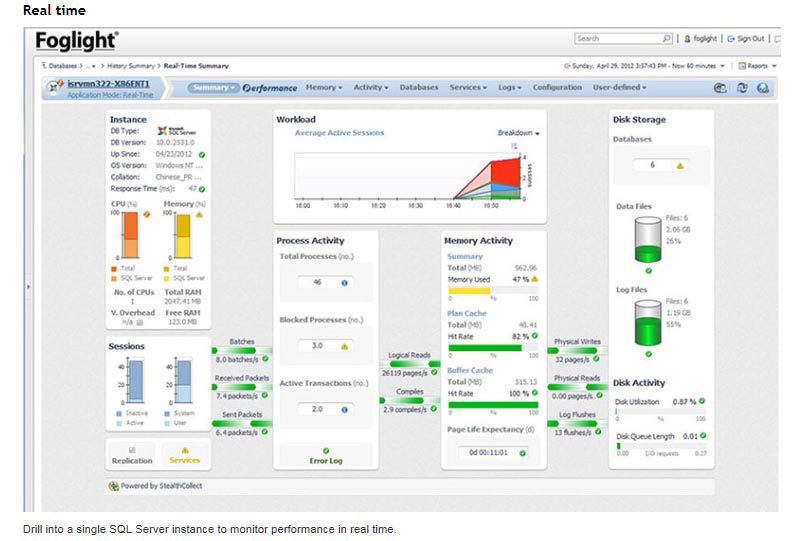
Task: Click the first toolbar icon right of User-defined
Action: point(720,88)
